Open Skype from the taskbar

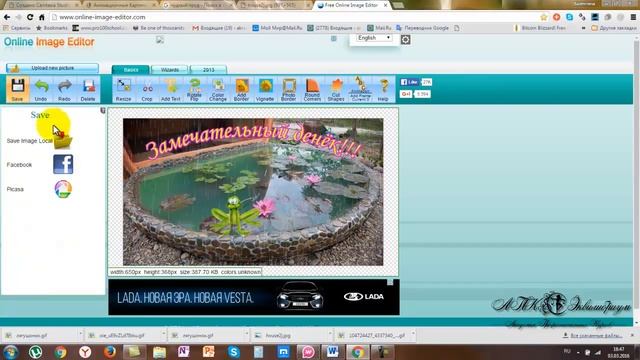(233, 352)
